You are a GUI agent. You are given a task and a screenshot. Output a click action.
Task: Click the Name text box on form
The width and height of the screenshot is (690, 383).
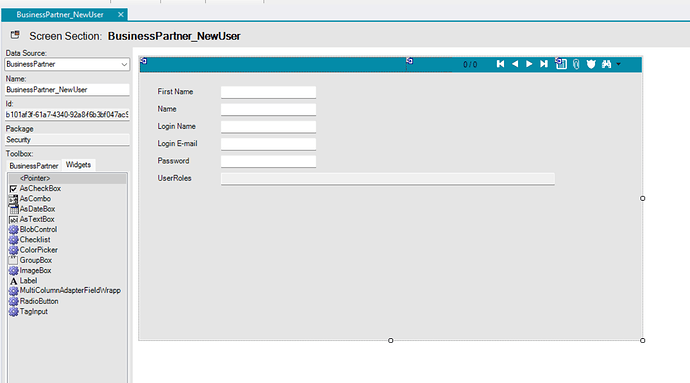point(268,109)
